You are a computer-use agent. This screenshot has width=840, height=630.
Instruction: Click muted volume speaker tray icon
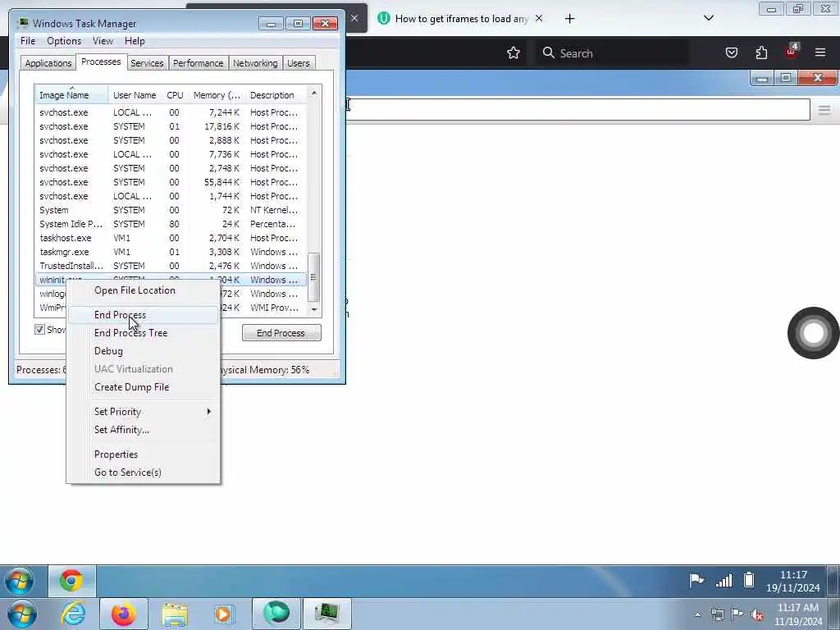(x=757, y=615)
